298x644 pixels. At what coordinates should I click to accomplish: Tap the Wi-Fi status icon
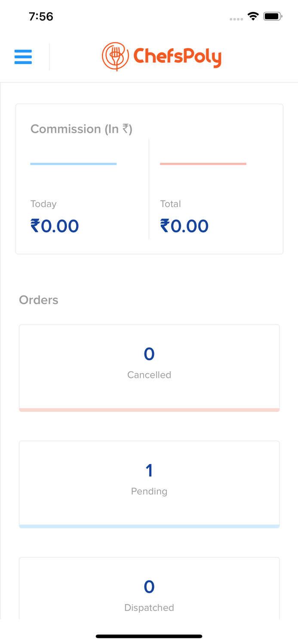pos(253,16)
